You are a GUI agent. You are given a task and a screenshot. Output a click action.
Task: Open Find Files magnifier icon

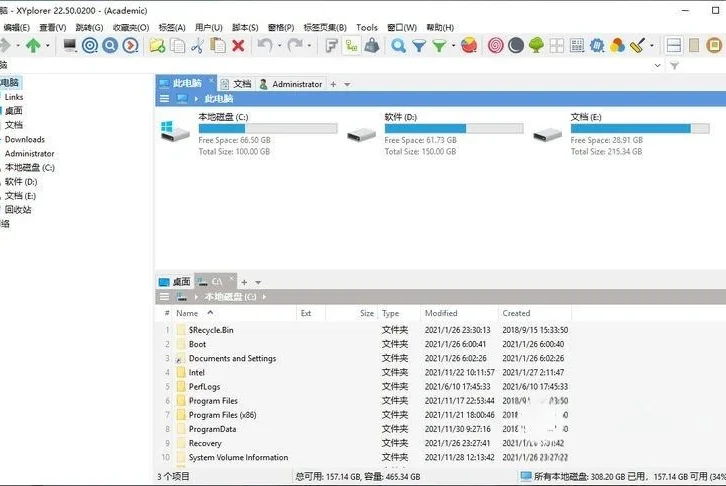398,45
